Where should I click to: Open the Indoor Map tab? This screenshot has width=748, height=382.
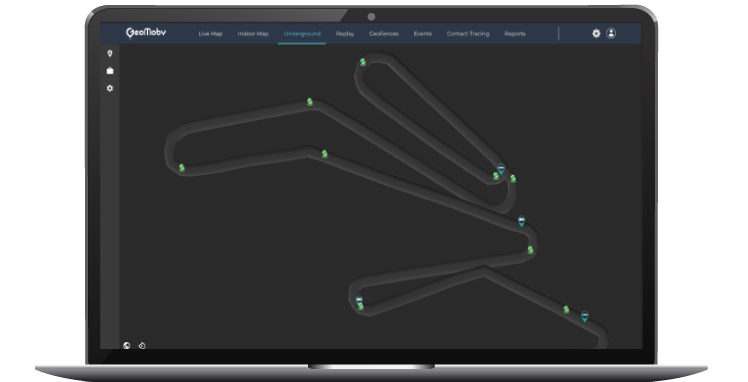coord(253,34)
